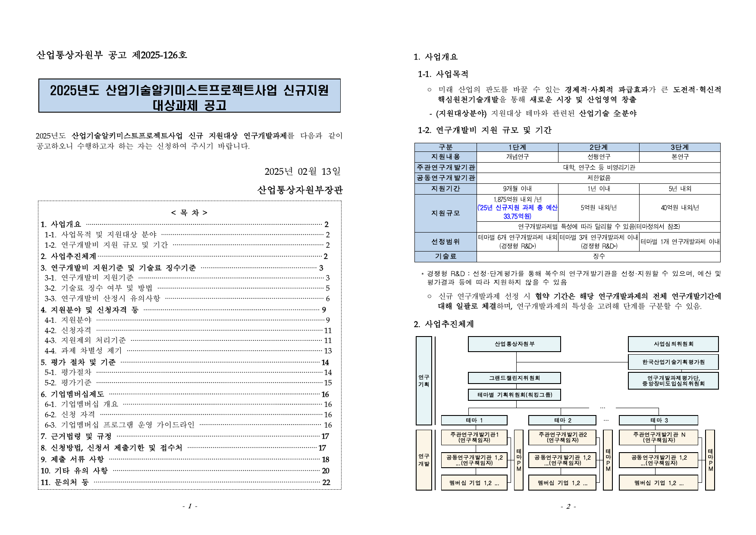Open the '1-2. 연구개발비 지원 규모 및 기간' contents entry
The height and width of the screenshot is (535, 756).
pos(114,245)
